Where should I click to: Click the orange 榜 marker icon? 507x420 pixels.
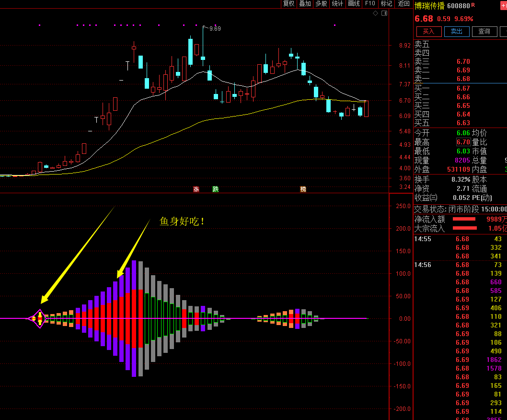(303, 189)
